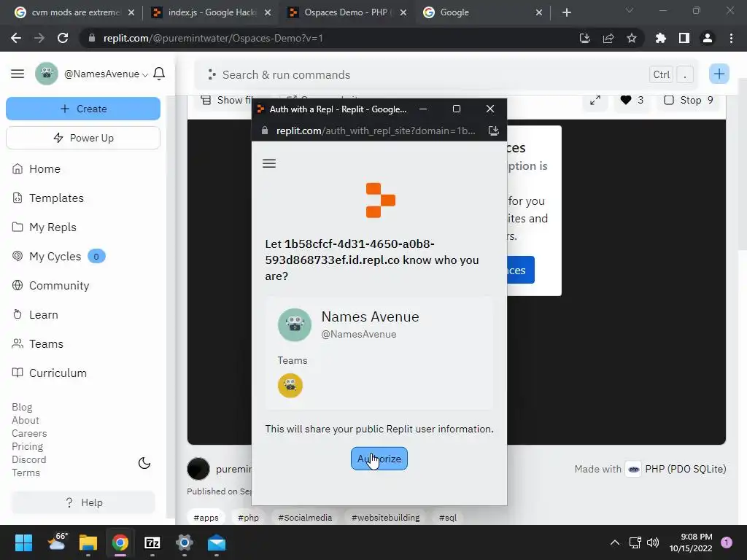Click the install app icon in popup address bar
The height and width of the screenshot is (560, 747).
click(x=494, y=131)
